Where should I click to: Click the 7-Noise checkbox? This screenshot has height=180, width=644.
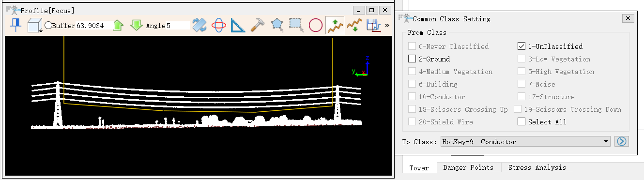[x=521, y=84]
